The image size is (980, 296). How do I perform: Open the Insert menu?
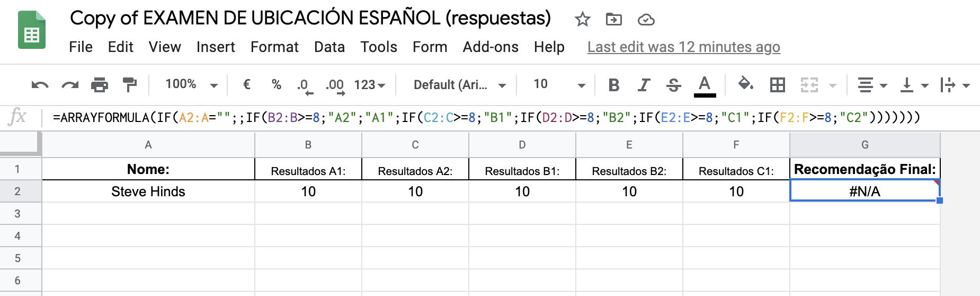tap(216, 47)
